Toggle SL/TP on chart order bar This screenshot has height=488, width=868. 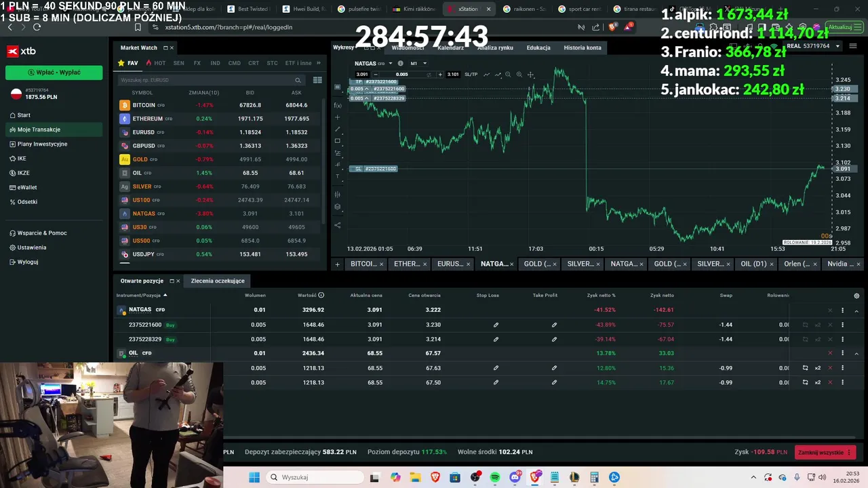471,75
